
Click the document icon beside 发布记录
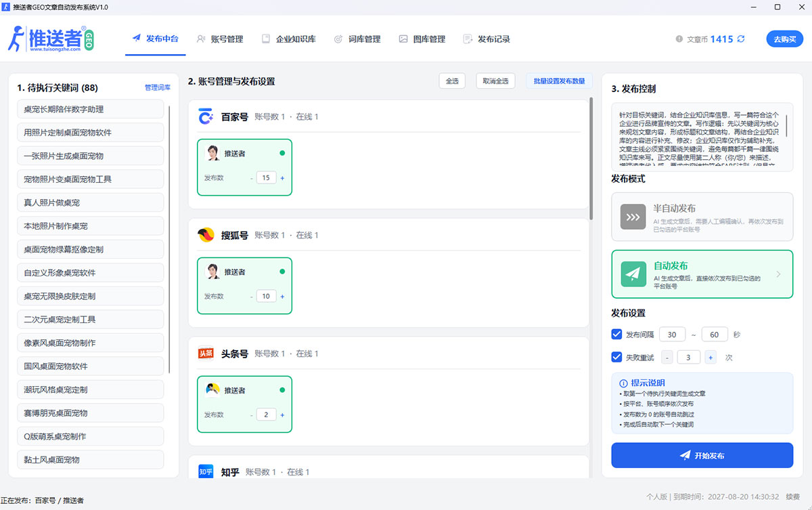pyautogui.click(x=468, y=39)
